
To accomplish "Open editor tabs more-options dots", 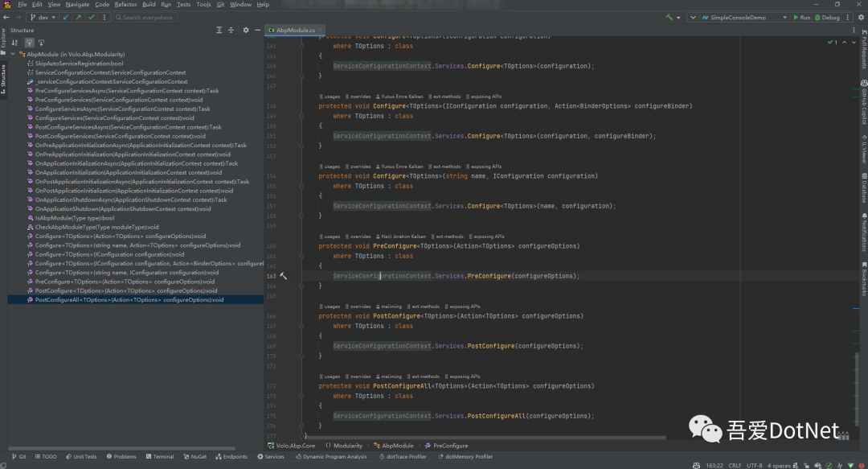I will [x=854, y=31].
